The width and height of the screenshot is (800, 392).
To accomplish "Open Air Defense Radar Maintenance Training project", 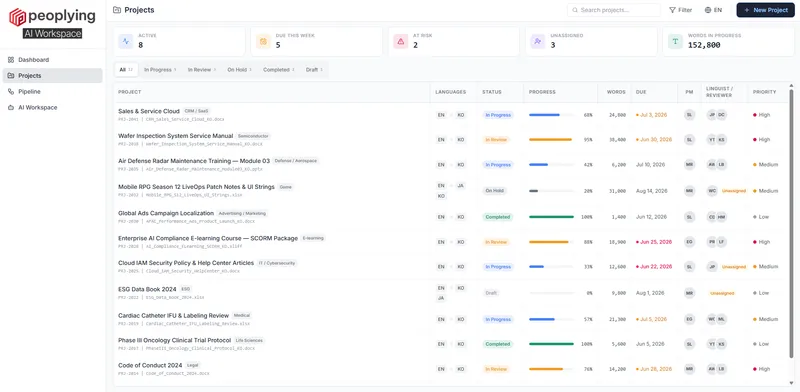I will coord(194,160).
